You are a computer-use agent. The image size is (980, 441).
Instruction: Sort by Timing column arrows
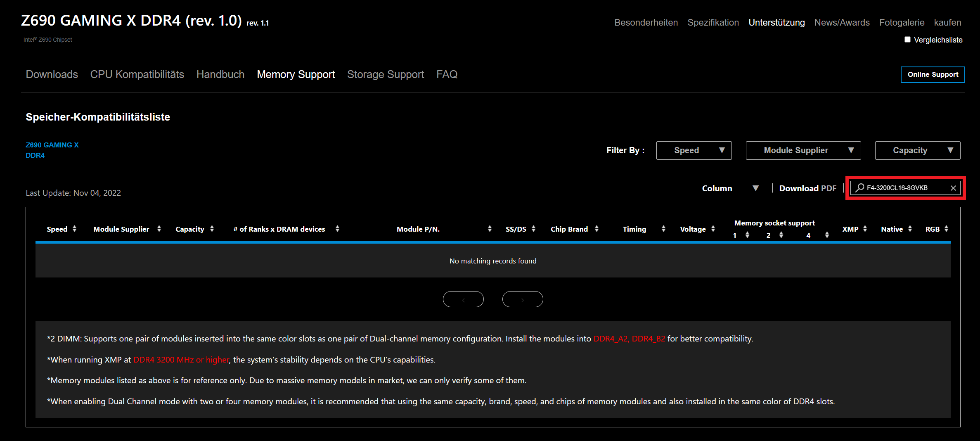point(663,229)
